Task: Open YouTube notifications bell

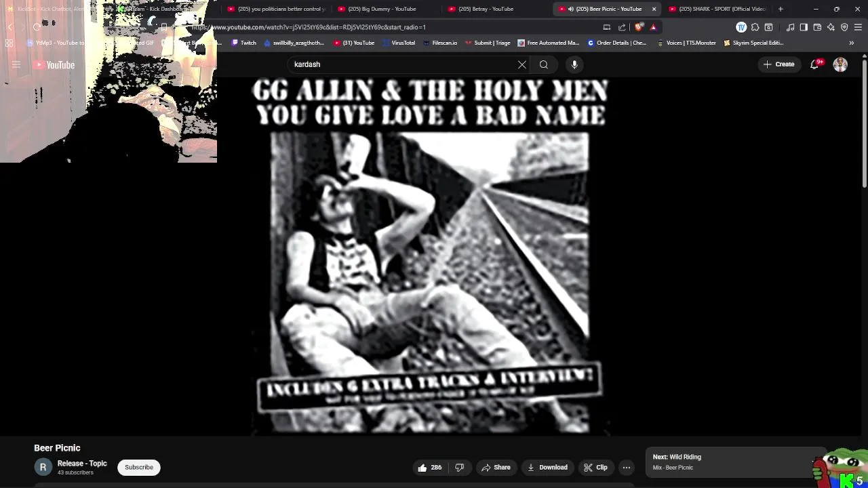Action: click(x=815, y=64)
